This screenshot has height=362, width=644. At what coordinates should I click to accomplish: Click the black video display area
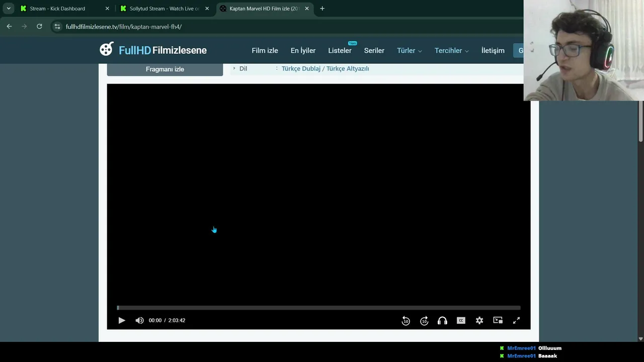click(318, 194)
